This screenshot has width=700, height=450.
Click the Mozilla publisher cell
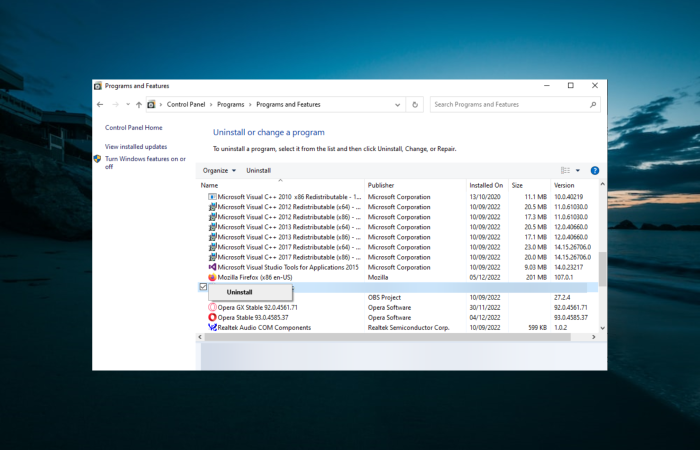(x=378, y=277)
